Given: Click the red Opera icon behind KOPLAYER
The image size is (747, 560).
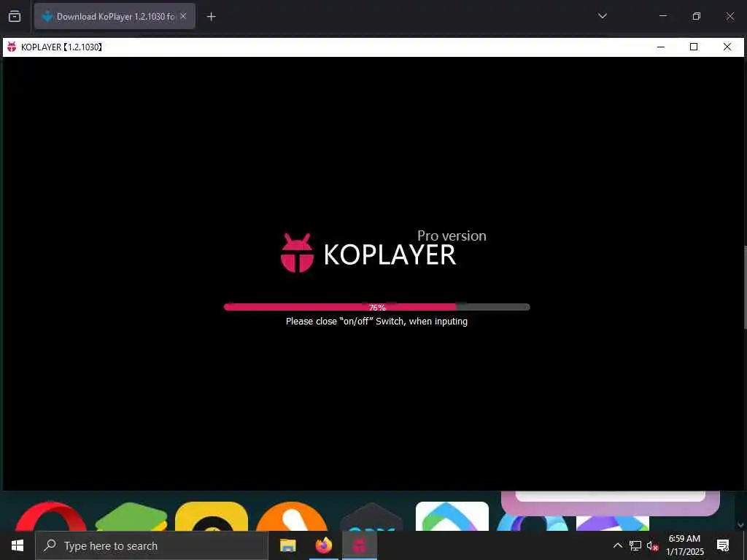Looking at the screenshot, I should [50, 517].
